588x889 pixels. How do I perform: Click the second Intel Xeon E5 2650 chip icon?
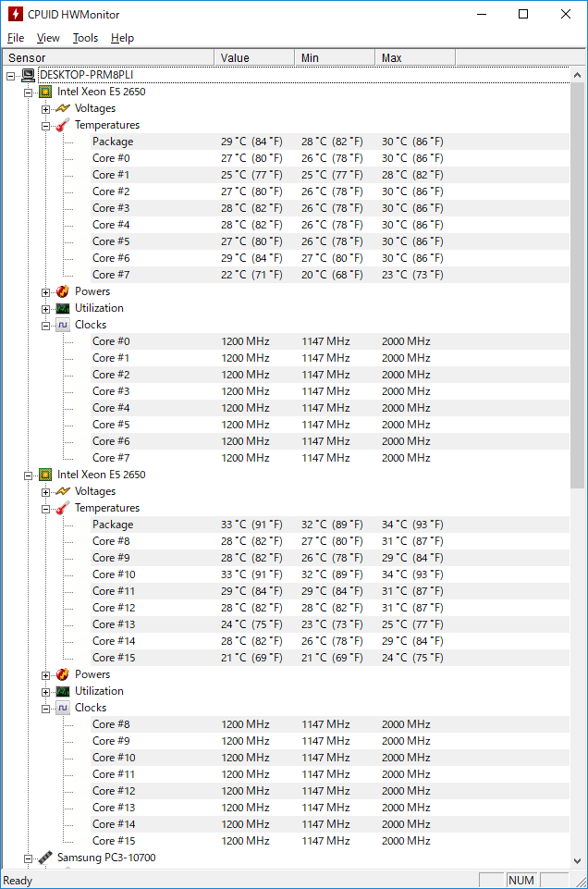click(45, 475)
